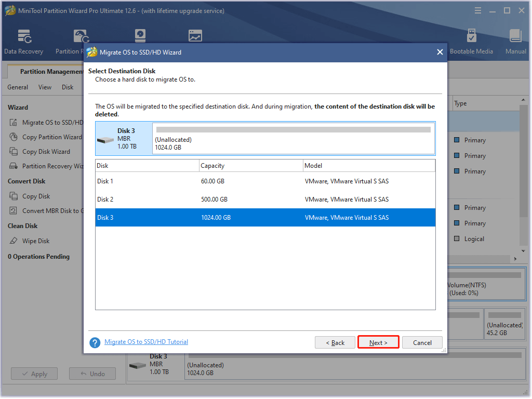The width and height of the screenshot is (532, 399).
Task: Open the Manual
Action: (x=515, y=42)
